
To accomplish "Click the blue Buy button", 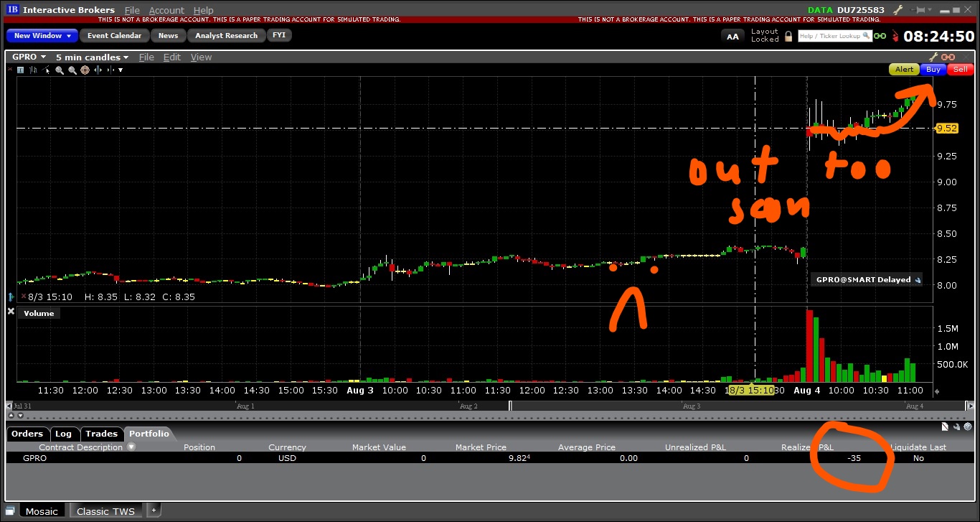I will point(933,70).
